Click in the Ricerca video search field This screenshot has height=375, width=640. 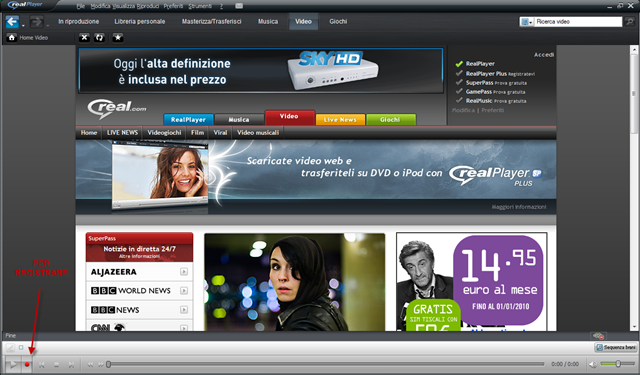[578, 22]
